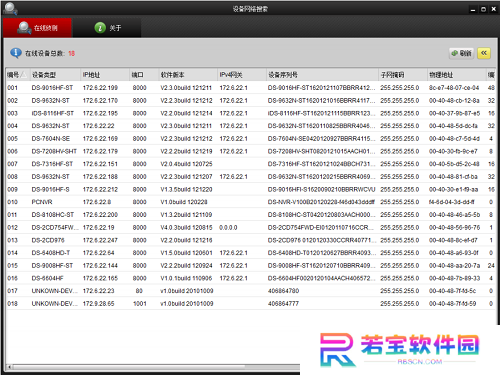This screenshot has width=500, height=375.
Task: Click the blue info icon beside device total
Action: [16, 53]
